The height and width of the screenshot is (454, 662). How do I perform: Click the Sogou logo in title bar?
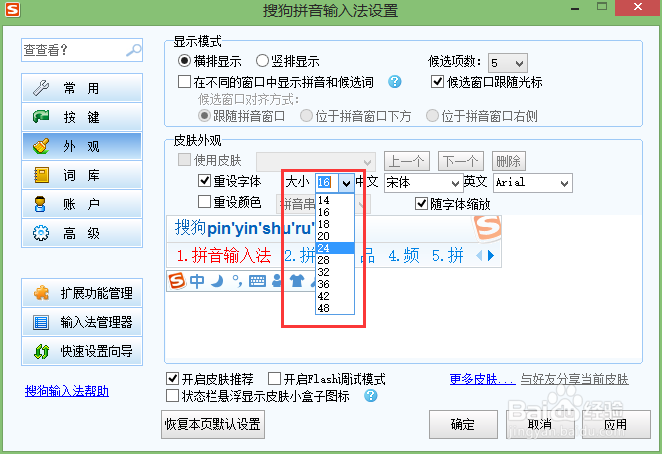point(12,9)
